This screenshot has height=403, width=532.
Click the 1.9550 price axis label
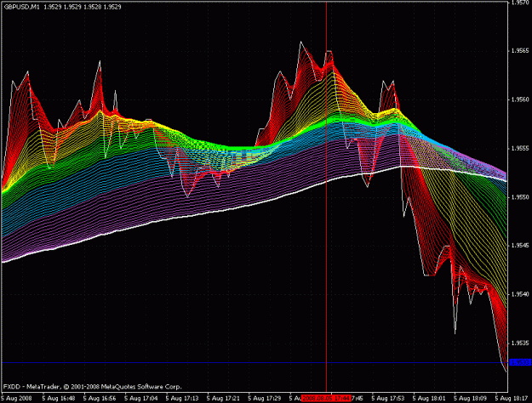coord(520,197)
